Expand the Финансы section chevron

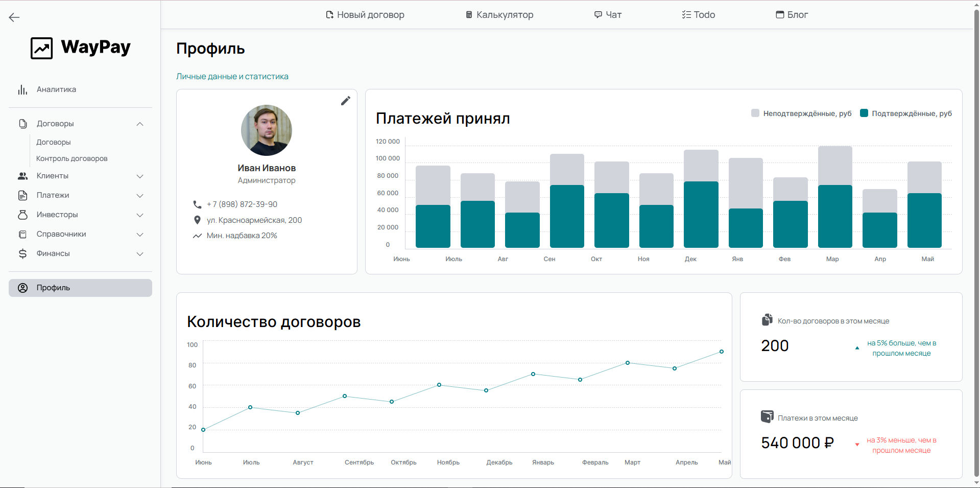[x=140, y=254]
